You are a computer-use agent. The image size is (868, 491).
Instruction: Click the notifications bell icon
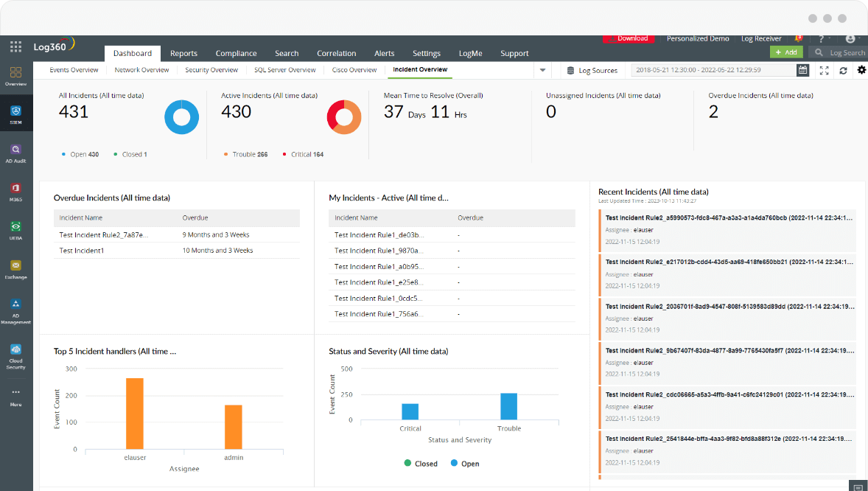tap(798, 38)
